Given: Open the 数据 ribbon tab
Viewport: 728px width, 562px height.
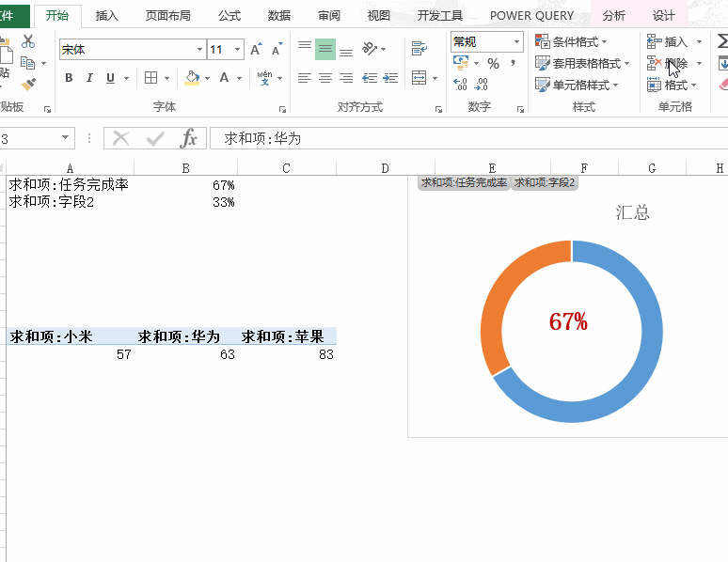Looking at the screenshot, I should coord(278,15).
